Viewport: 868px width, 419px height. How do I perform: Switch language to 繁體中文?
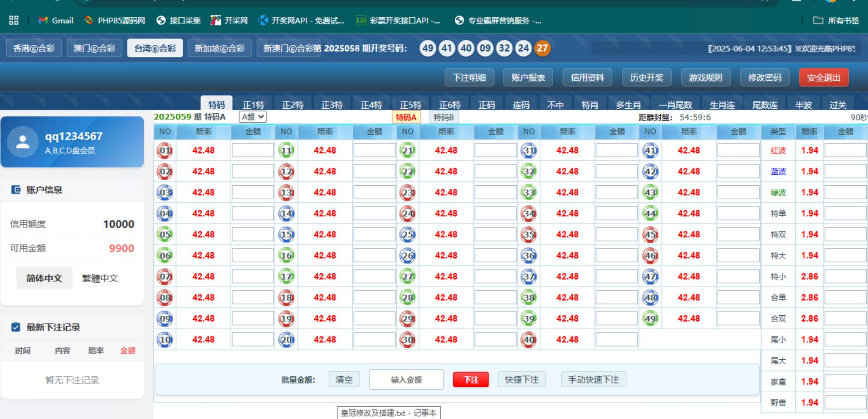[x=100, y=278]
